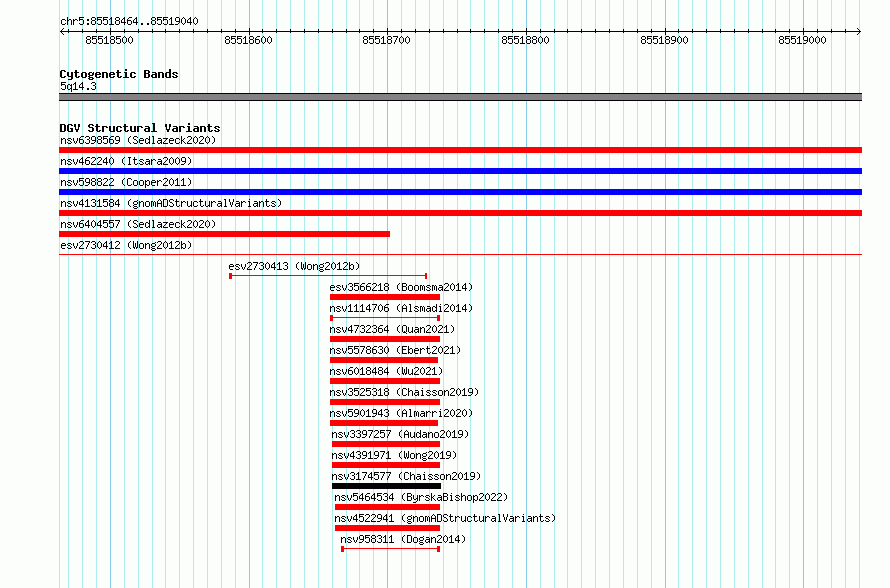Click the black bar of nsv3174577
Image resolution: width=890 pixels, height=588 pixels.
click(x=387, y=486)
